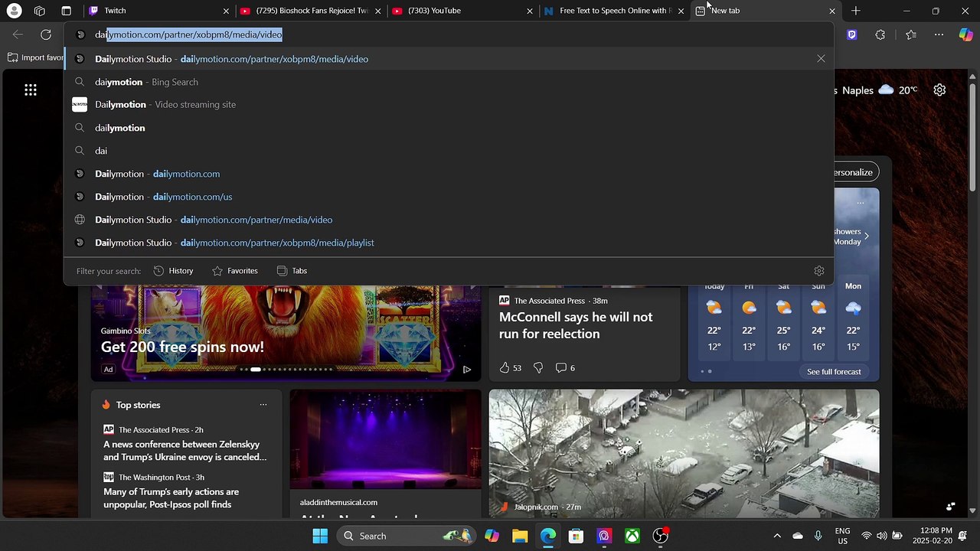Open dailymotion.com/us suggestion
The width and height of the screenshot is (980, 551).
coord(449,197)
